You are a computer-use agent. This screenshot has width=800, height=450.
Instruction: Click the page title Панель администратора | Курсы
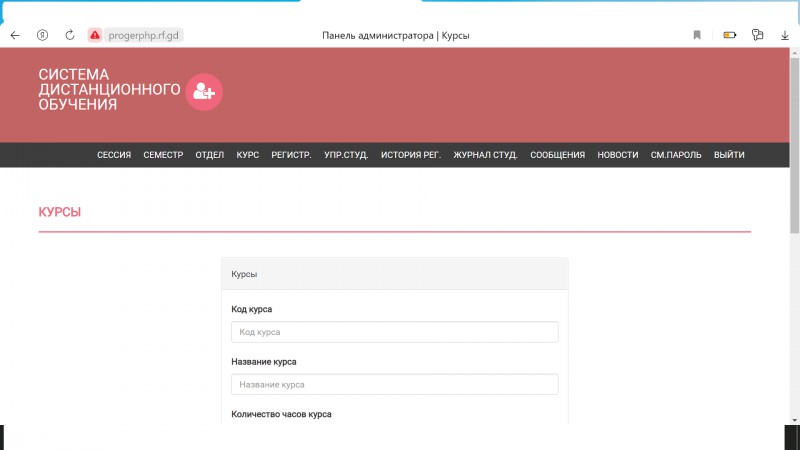click(396, 36)
